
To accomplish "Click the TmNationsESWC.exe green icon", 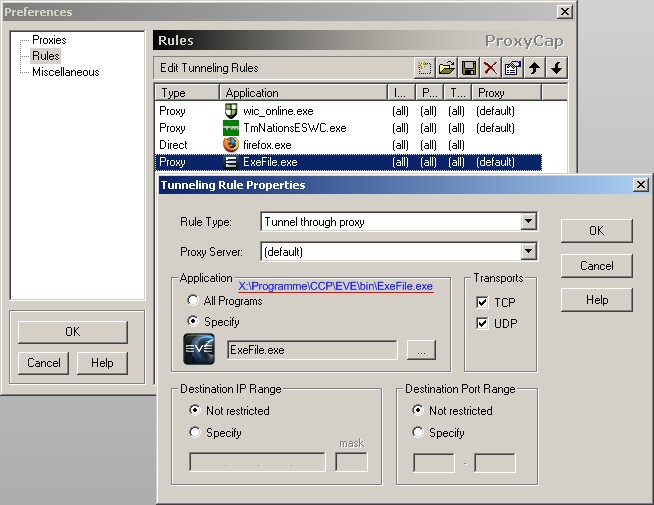I will (x=231, y=128).
